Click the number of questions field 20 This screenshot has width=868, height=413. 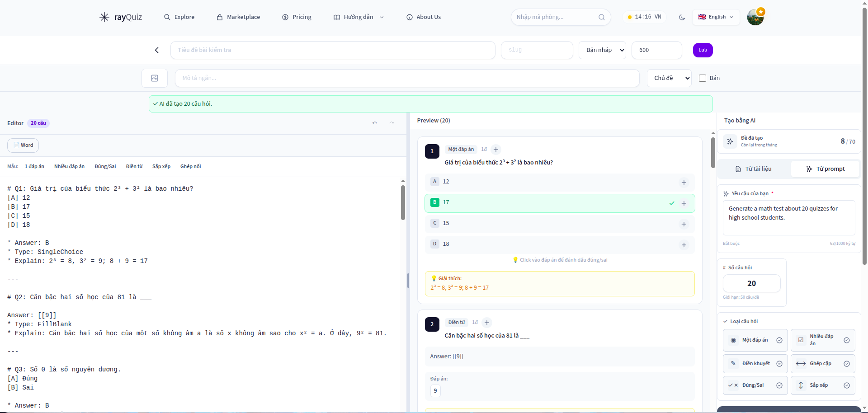click(751, 284)
